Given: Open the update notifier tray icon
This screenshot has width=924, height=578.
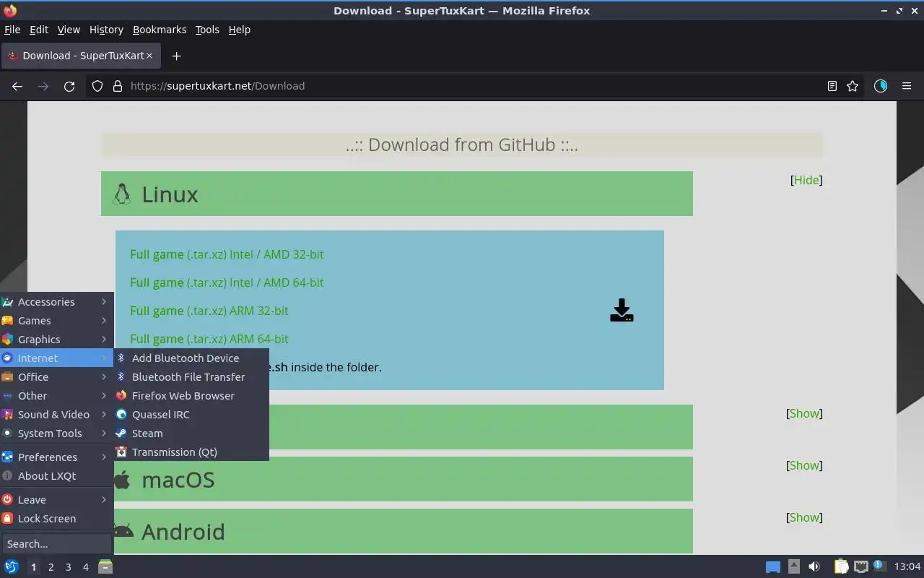Looking at the screenshot, I should pyautogui.click(x=879, y=566).
